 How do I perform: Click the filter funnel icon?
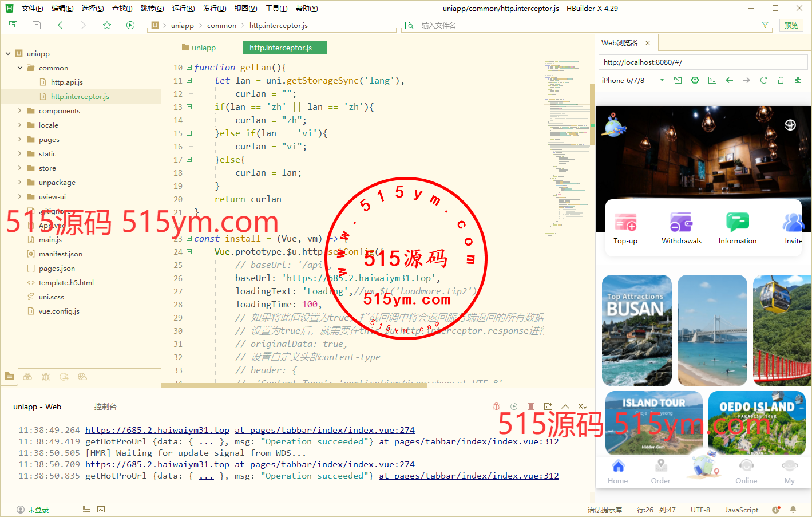(765, 25)
